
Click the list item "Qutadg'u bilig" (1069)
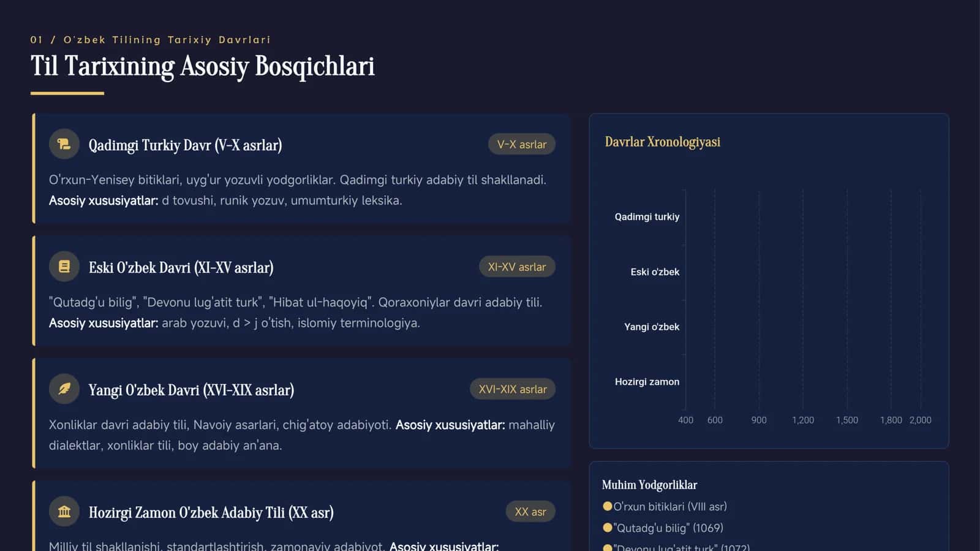click(668, 528)
